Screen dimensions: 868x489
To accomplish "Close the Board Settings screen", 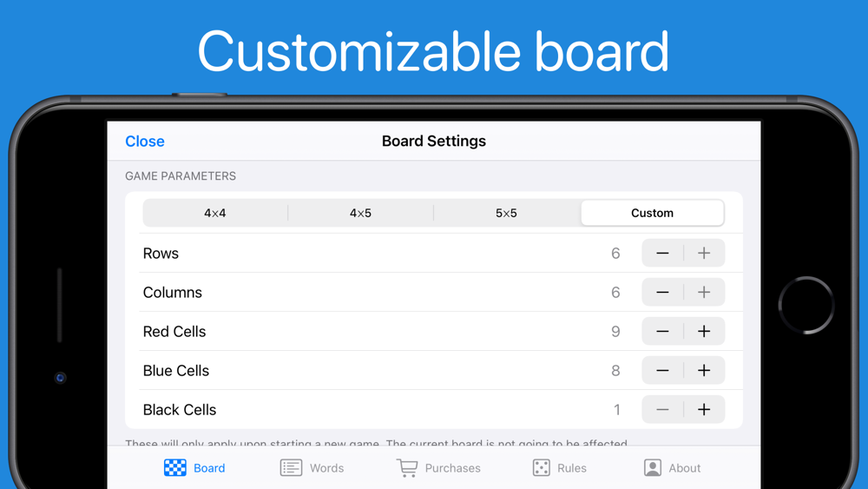I will 145,141.
